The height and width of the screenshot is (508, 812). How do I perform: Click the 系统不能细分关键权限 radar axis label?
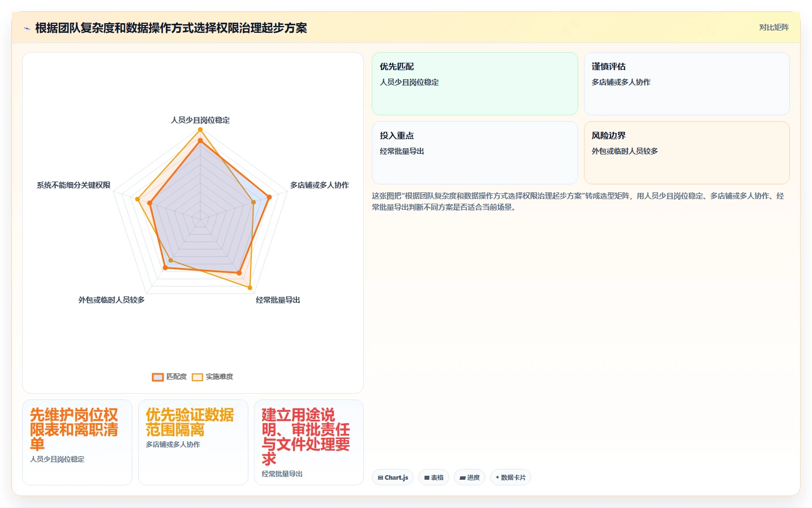[74, 185]
